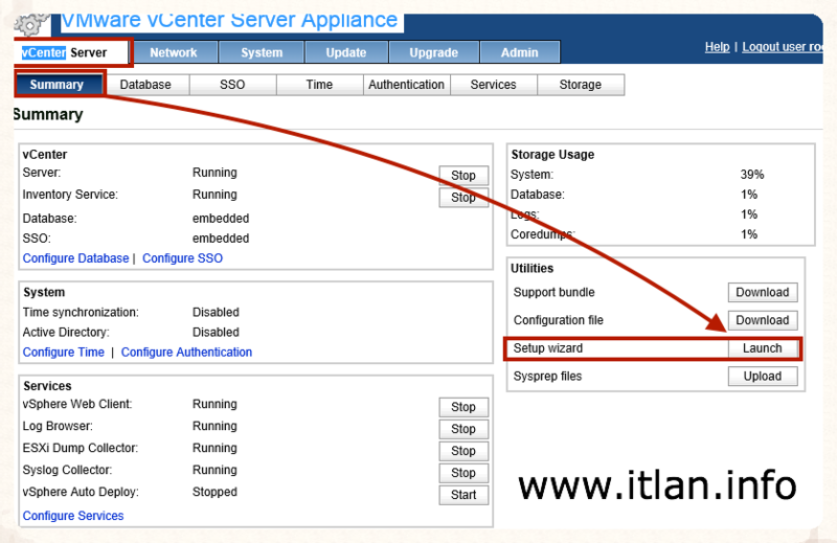Start the vSphere Auto Deploy service

[463, 495]
